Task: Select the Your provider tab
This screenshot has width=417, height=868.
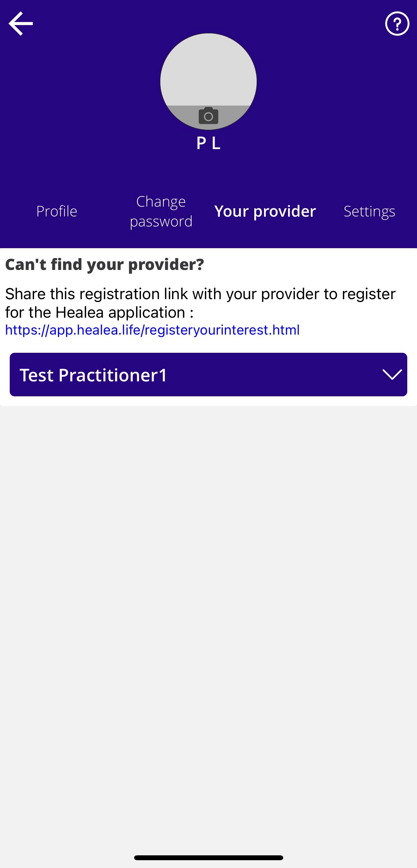Action: 265,211
